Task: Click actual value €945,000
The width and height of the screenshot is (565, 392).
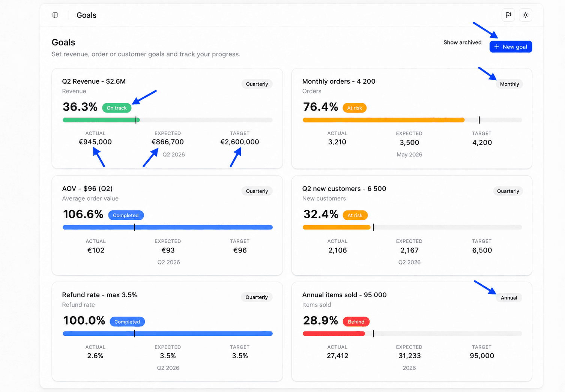Action: click(95, 142)
